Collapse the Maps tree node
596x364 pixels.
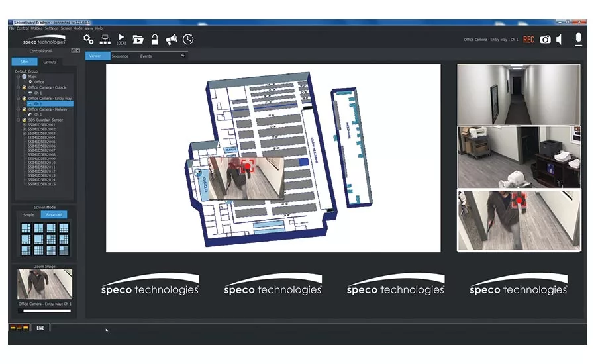[19, 77]
